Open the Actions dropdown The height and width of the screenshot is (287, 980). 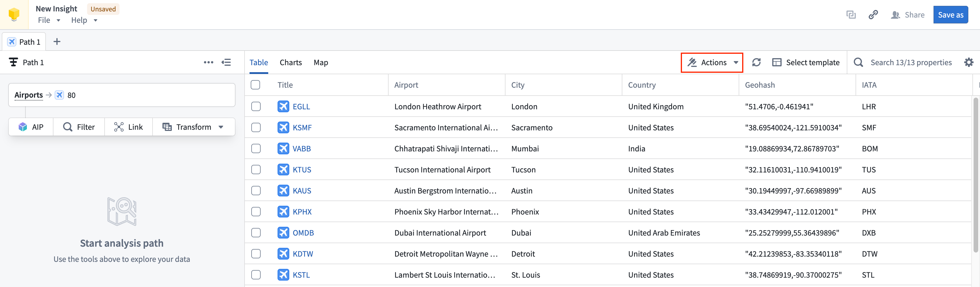712,62
